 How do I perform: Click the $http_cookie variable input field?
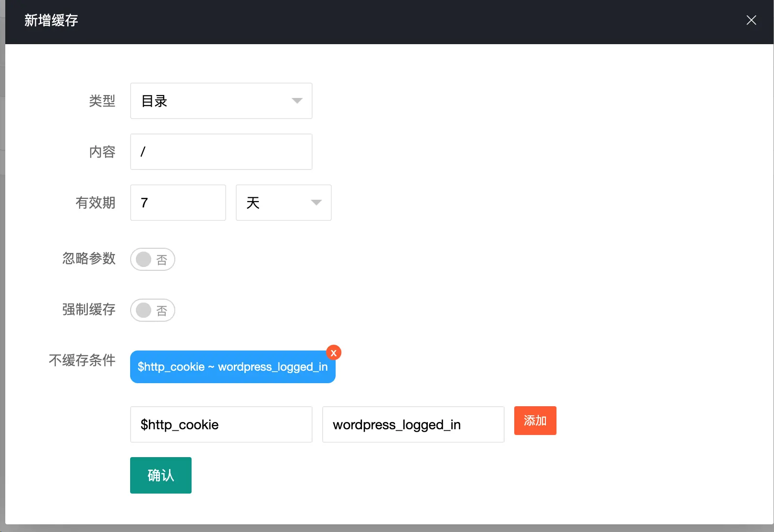coord(221,424)
